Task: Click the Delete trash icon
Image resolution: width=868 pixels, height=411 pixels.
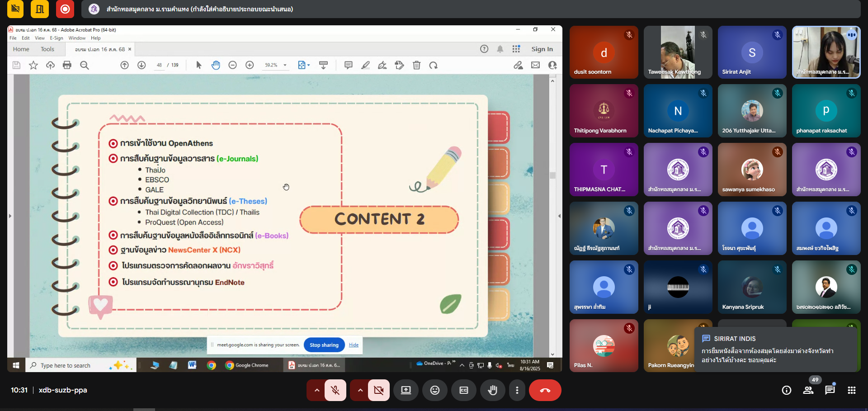Action: point(417,65)
